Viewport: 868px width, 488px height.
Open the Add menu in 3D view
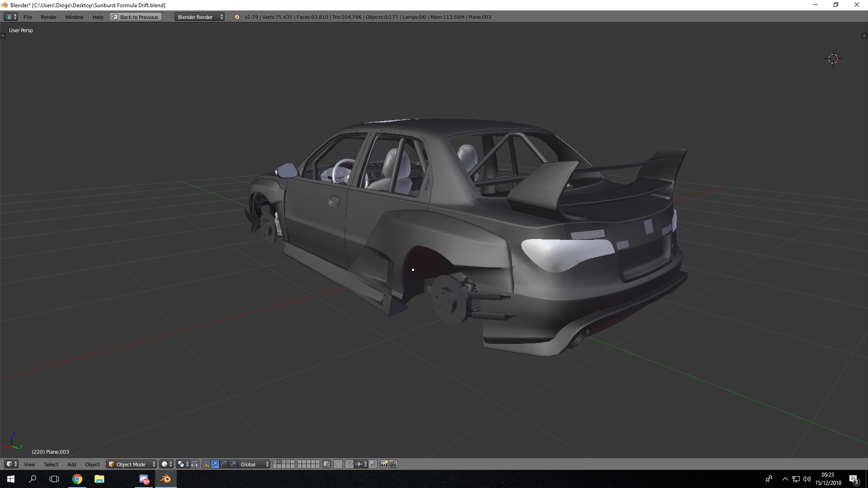coord(71,464)
